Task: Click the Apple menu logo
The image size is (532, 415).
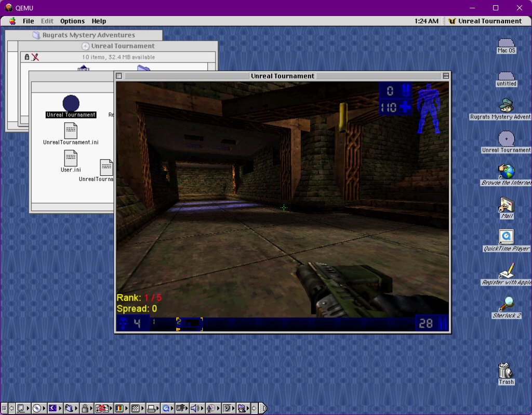Action: click(11, 21)
